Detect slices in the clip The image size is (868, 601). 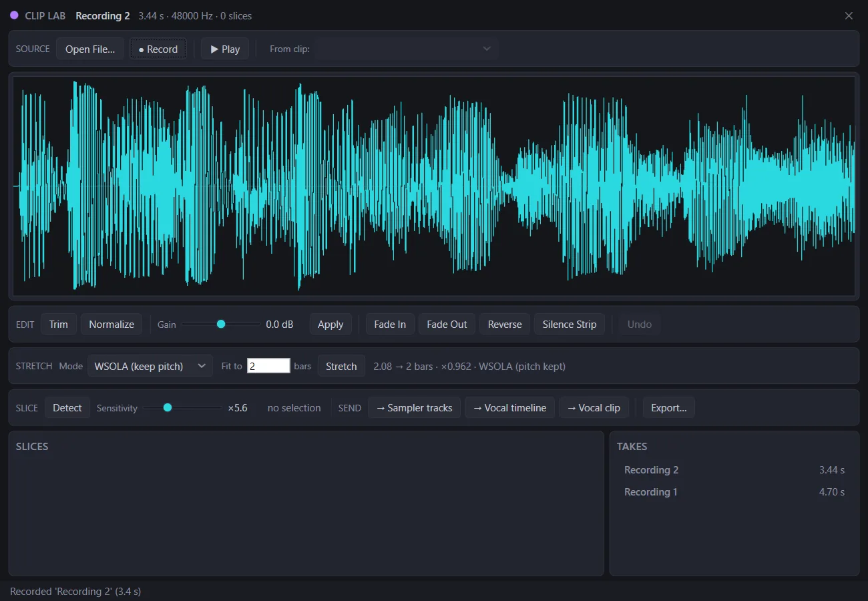(x=67, y=407)
